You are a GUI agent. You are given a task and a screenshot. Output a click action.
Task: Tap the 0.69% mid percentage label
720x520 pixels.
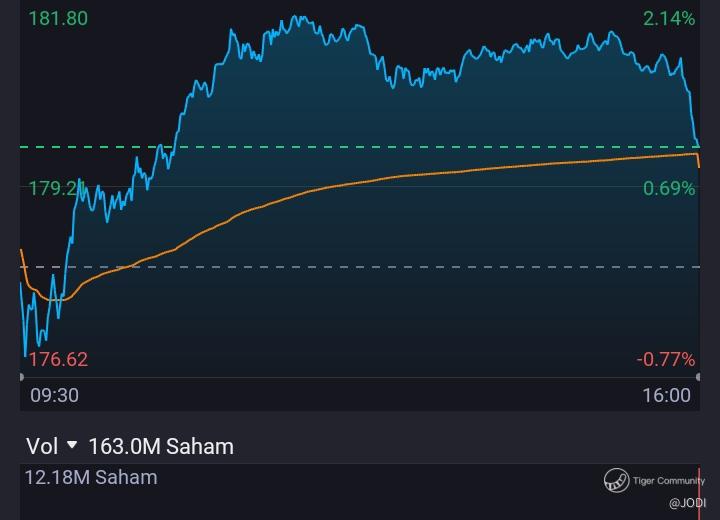669,188
